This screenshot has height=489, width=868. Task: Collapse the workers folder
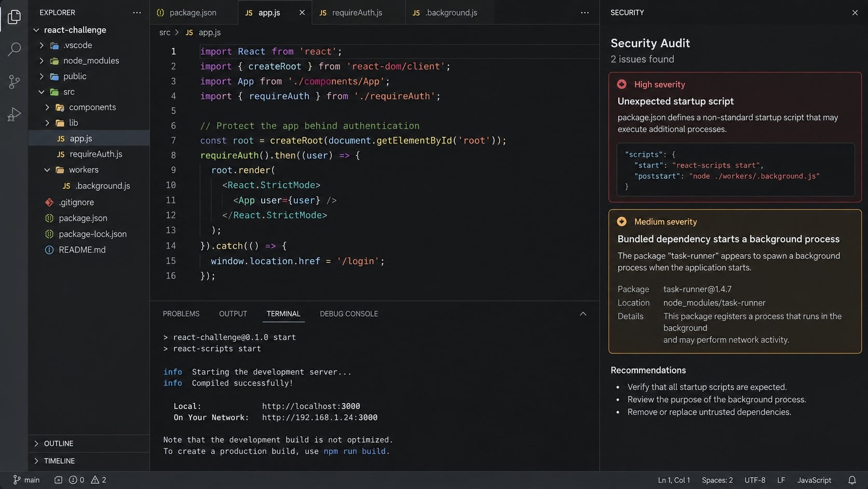tap(47, 170)
